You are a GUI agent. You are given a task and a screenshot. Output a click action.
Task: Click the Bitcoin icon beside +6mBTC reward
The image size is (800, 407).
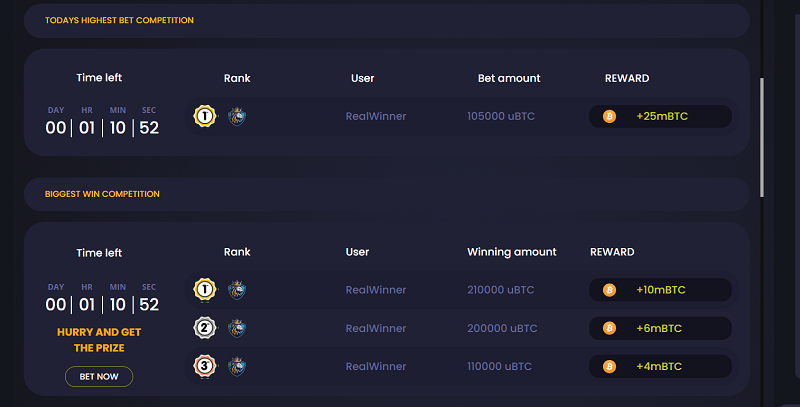click(x=609, y=328)
